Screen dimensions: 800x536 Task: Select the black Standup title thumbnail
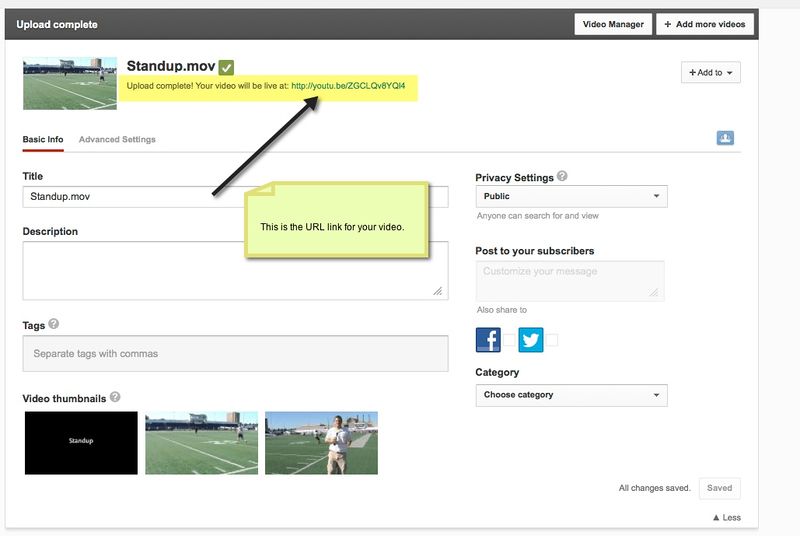point(80,442)
